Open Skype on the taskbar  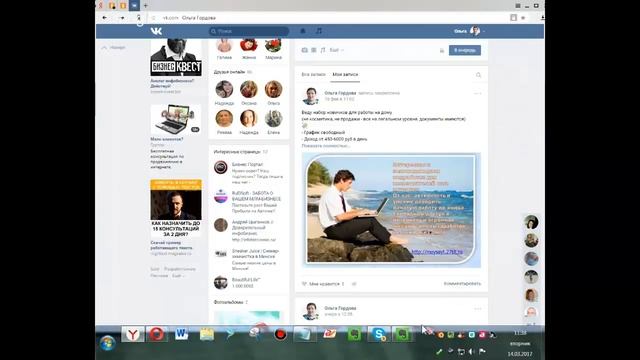coord(379,335)
